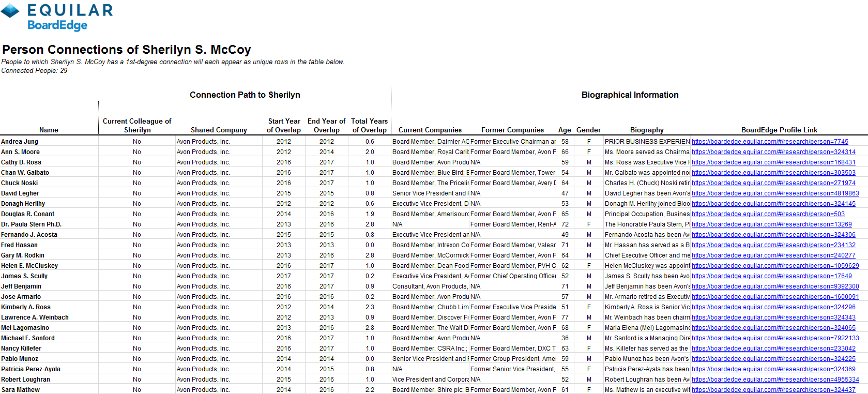Visit Nancy Killefer's profile link
Viewport: 868px width, 394px height.
(x=773, y=348)
